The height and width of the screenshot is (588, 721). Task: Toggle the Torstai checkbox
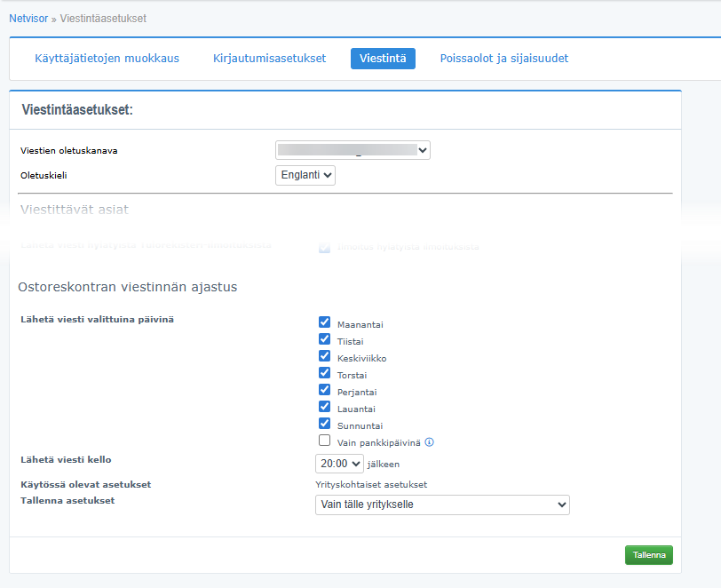[325, 373]
